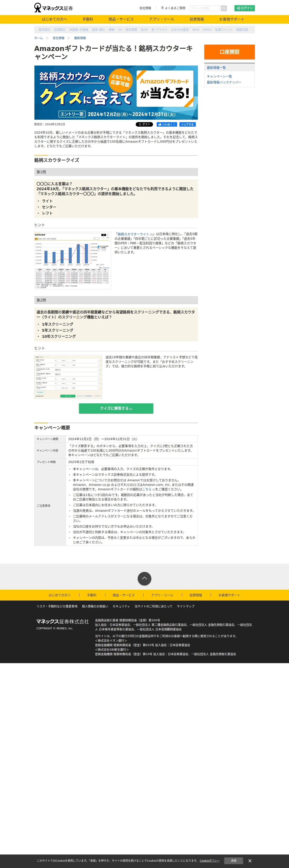289x868 pixels.
Task: Select 投信・積立 in the sub navigation
Action: pos(99,30)
